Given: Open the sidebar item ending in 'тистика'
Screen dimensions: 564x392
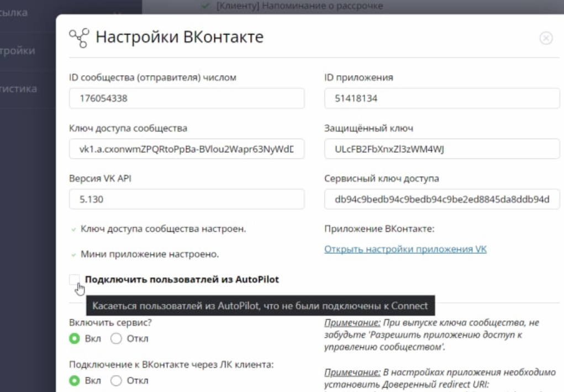Looking at the screenshot, I should pos(18,89).
